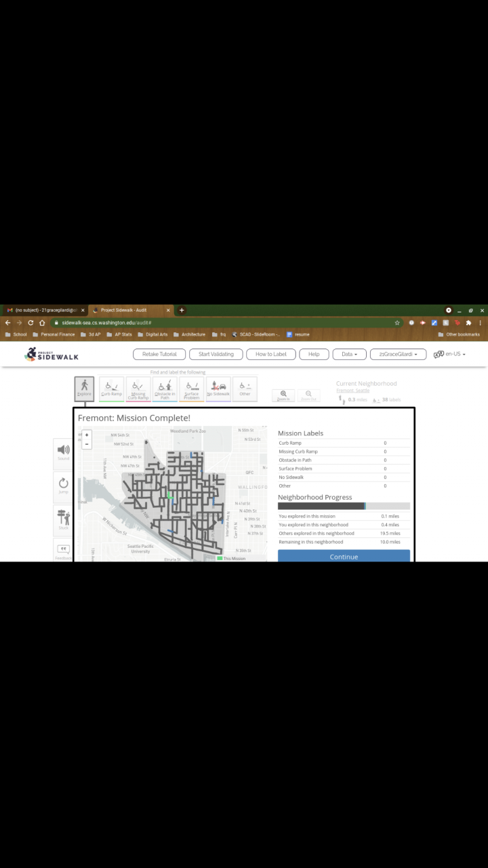Open the Feedback speech-bubble button
488x868 pixels.
[x=63, y=551]
